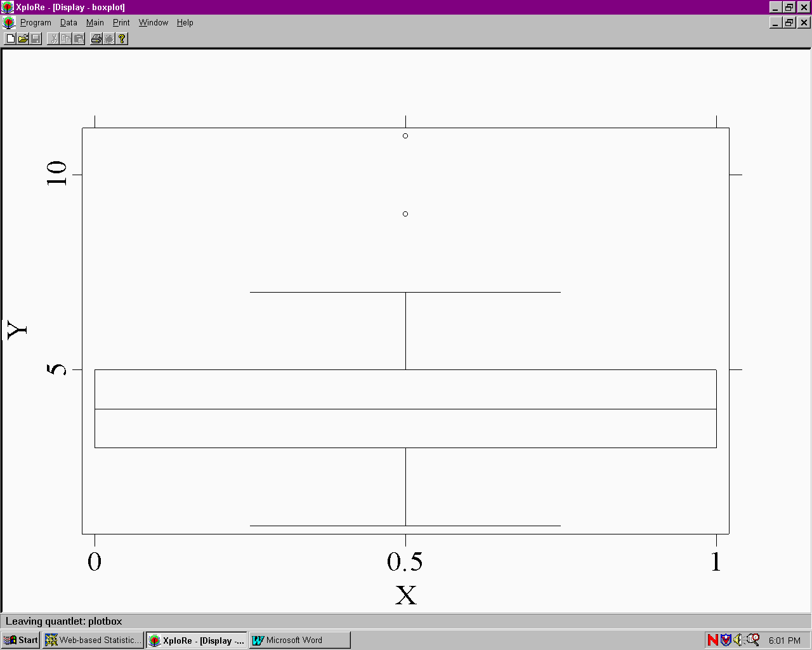Click the Print printer toolbar icon
Image resolution: width=812 pixels, height=650 pixels.
click(x=96, y=39)
